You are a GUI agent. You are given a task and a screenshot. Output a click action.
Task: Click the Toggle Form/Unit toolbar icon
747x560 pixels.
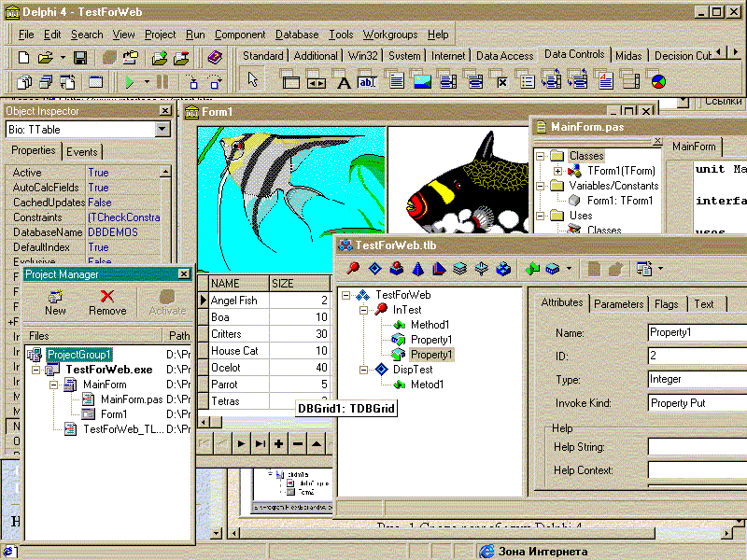pos(67,82)
